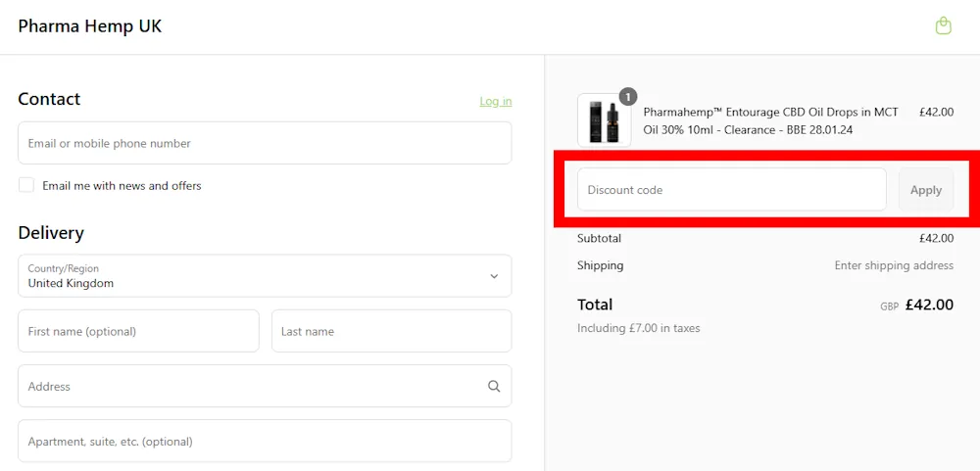Image resolution: width=980 pixels, height=471 pixels.
Task: Click the Subtotal label
Action: pos(600,238)
